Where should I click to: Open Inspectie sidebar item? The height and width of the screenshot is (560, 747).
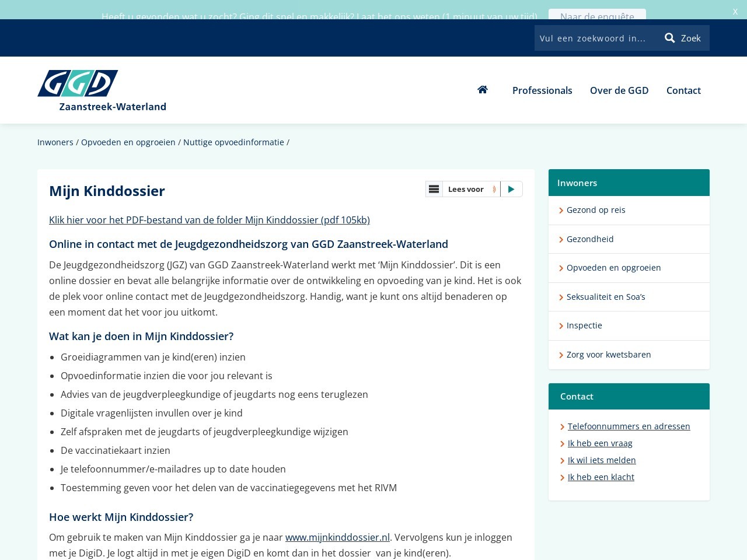[x=629, y=325]
